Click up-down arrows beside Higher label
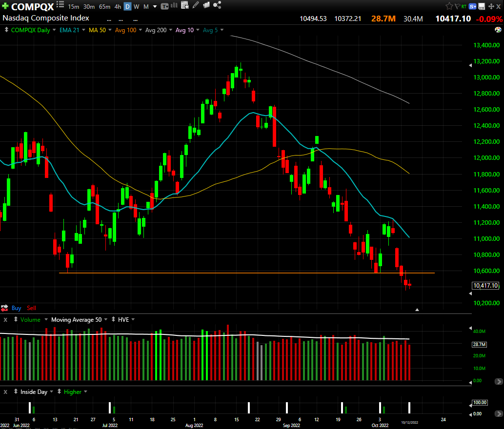Image resolution: width=504 pixels, height=429 pixels. pyautogui.click(x=59, y=392)
